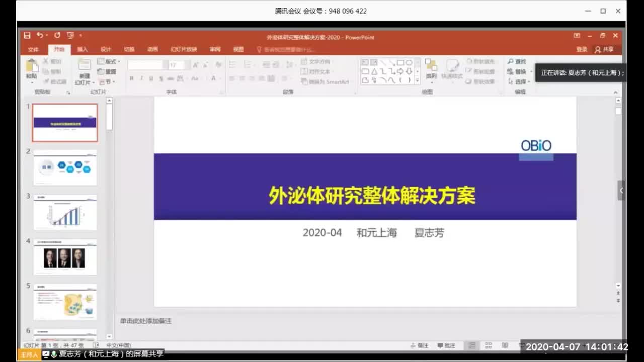Click the Share (共享) button
Viewport: 644px width, 362px height.
[604, 49]
